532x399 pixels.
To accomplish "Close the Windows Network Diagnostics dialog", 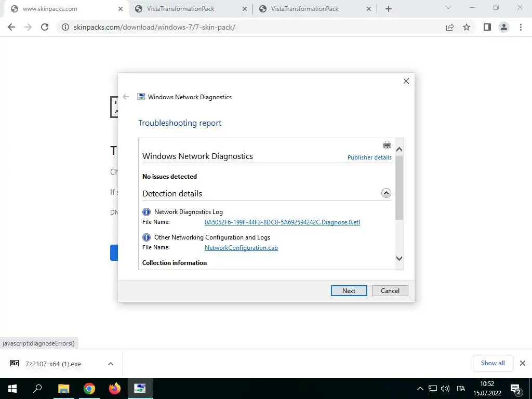I will [x=406, y=81].
